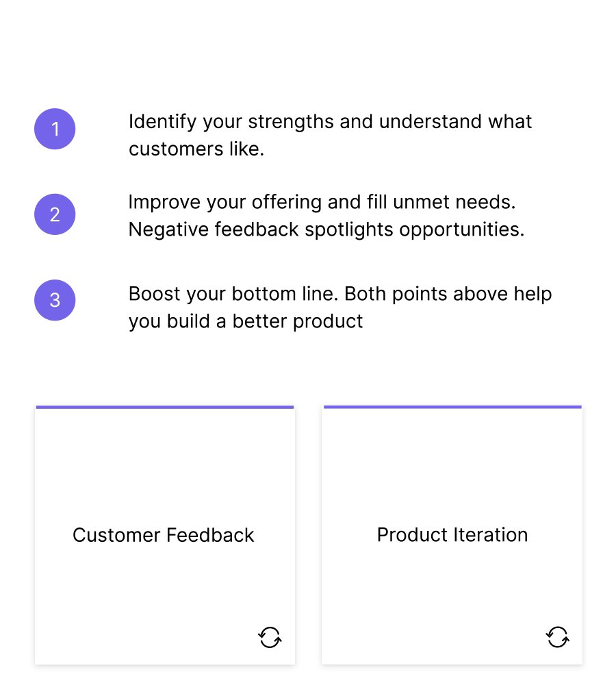
Task: Open the Product Iteration card
Action: click(x=452, y=535)
